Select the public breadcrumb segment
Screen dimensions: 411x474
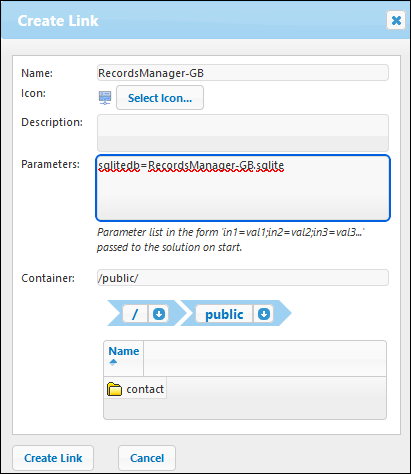point(224,314)
